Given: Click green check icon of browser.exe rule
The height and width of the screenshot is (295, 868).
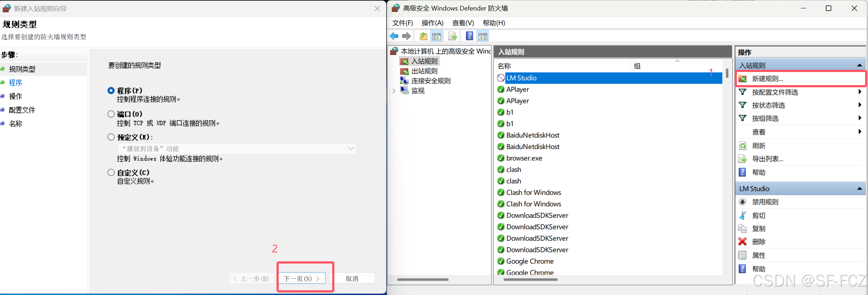Looking at the screenshot, I should point(501,158).
